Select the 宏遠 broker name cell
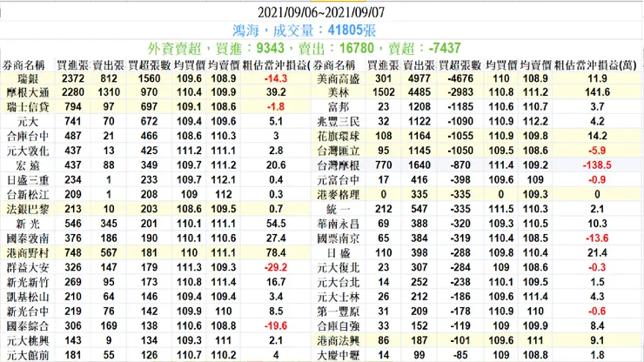644x362 pixels. tap(28, 165)
